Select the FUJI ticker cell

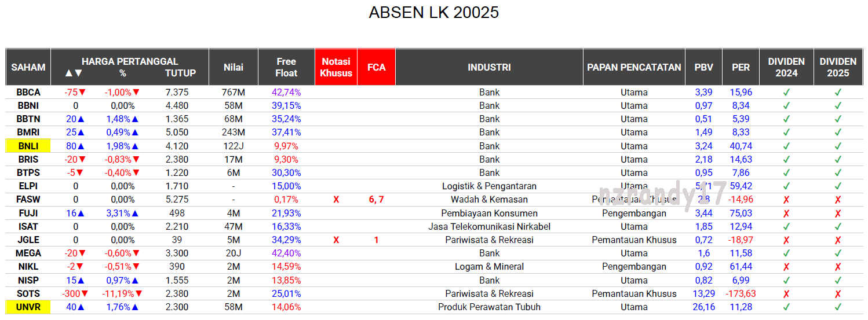point(28,214)
